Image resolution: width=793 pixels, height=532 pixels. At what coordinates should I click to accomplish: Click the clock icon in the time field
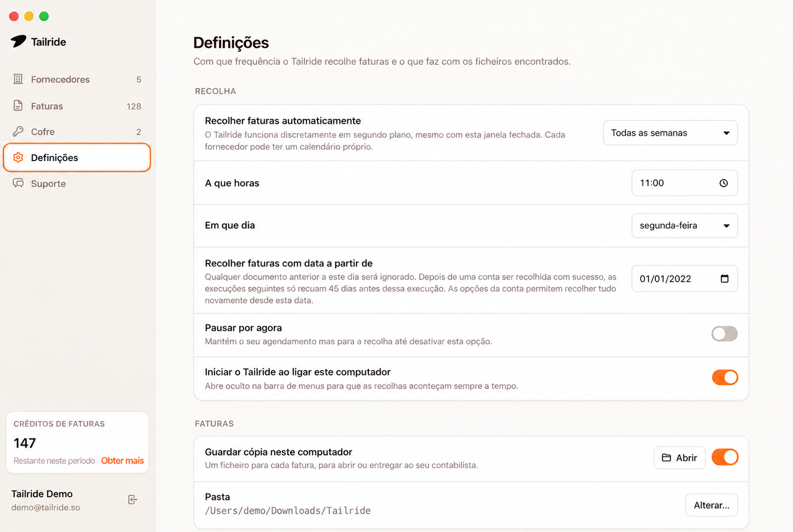coord(724,183)
